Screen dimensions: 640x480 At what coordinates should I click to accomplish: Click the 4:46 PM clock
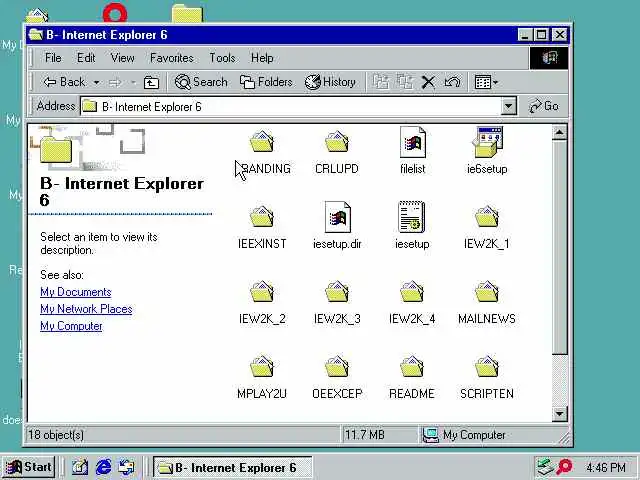point(606,467)
